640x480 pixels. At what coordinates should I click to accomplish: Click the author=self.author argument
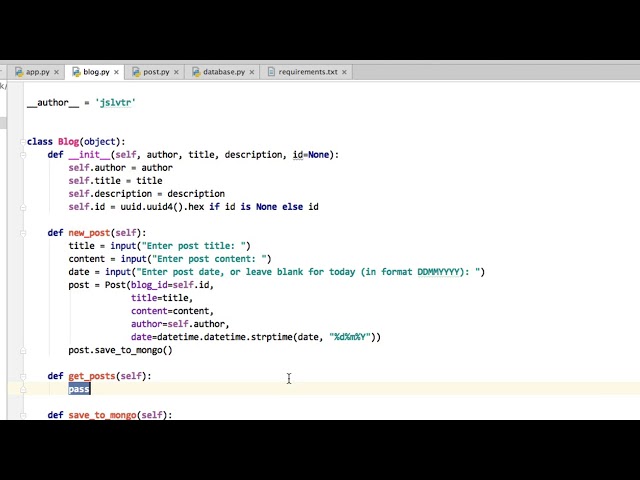point(179,324)
